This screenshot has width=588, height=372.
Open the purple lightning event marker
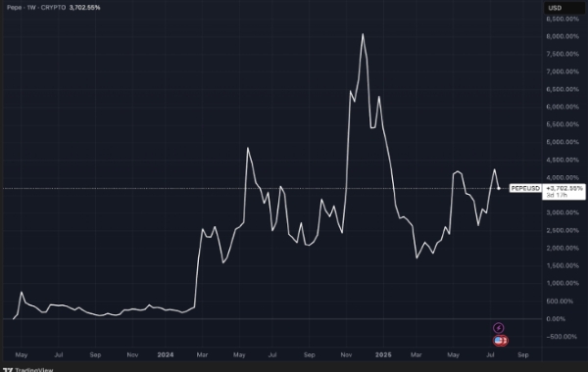click(499, 328)
